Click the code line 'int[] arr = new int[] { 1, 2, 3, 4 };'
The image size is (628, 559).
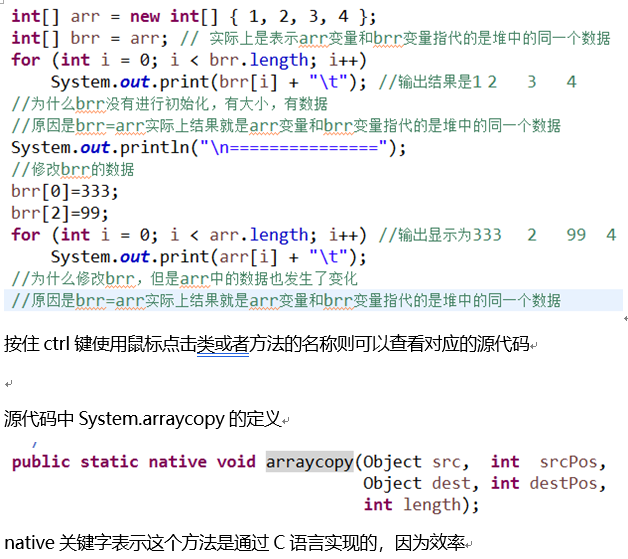(194, 17)
